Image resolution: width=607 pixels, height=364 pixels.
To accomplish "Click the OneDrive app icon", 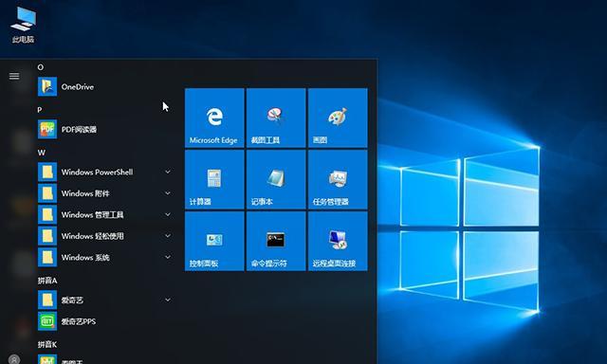I will (47, 86).
